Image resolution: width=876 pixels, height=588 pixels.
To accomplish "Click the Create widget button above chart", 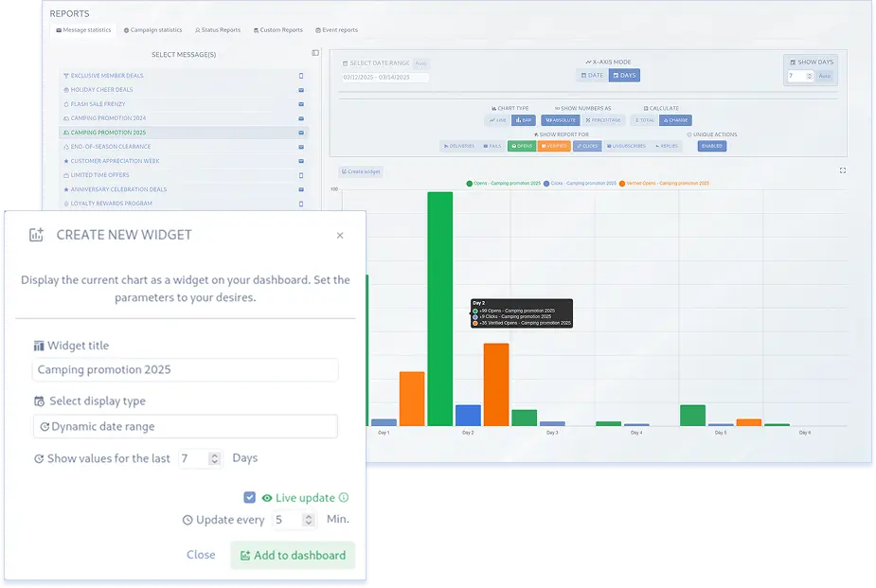I will (361, 172).
